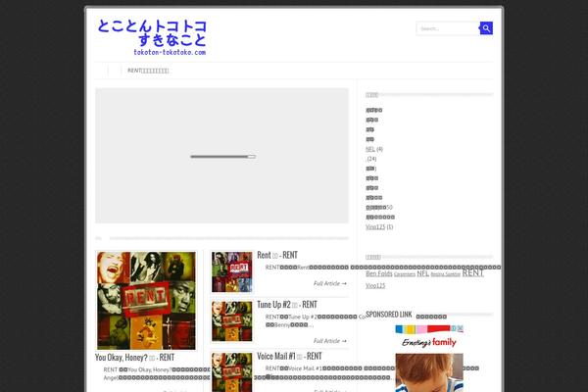This screenshot has height=392, width=588.
Task: Open the Voice Mail #1 - RENT title
Action: [x=289, y=356]
